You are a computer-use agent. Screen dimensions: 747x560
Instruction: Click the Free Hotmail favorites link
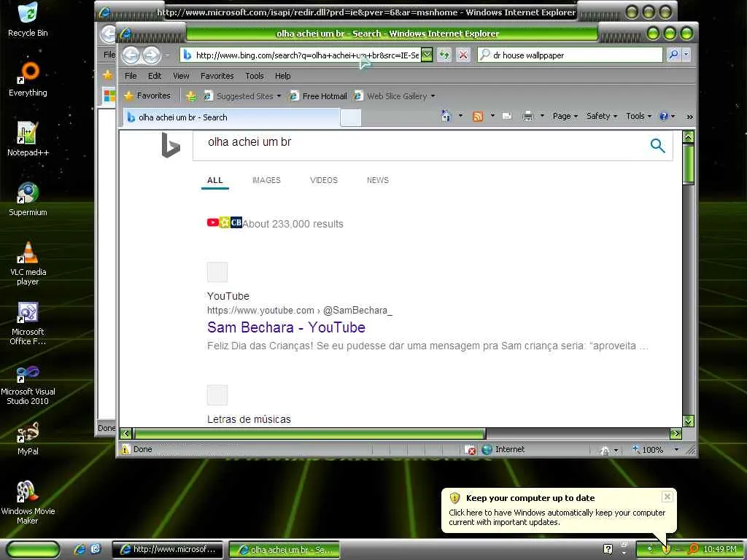318,96
